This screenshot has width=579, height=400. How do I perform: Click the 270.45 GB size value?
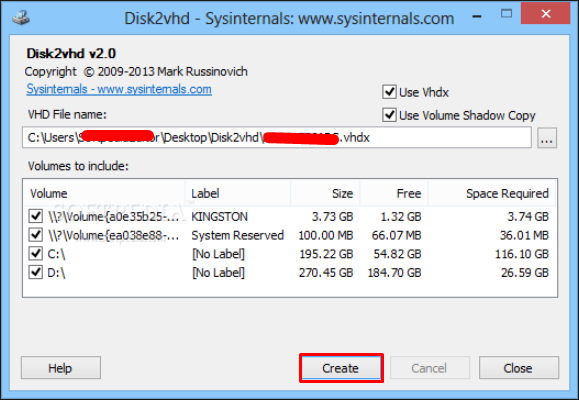coord(326,273)
